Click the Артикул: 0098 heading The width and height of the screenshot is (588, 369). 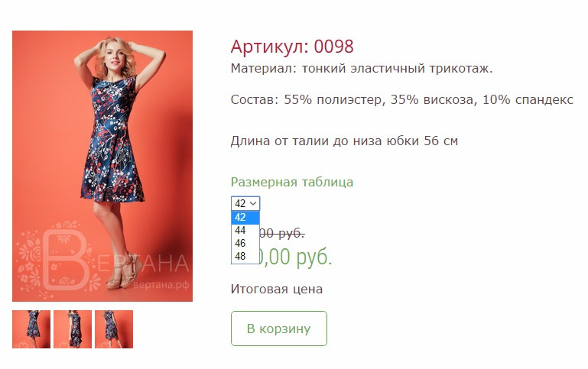pos(292,47)
